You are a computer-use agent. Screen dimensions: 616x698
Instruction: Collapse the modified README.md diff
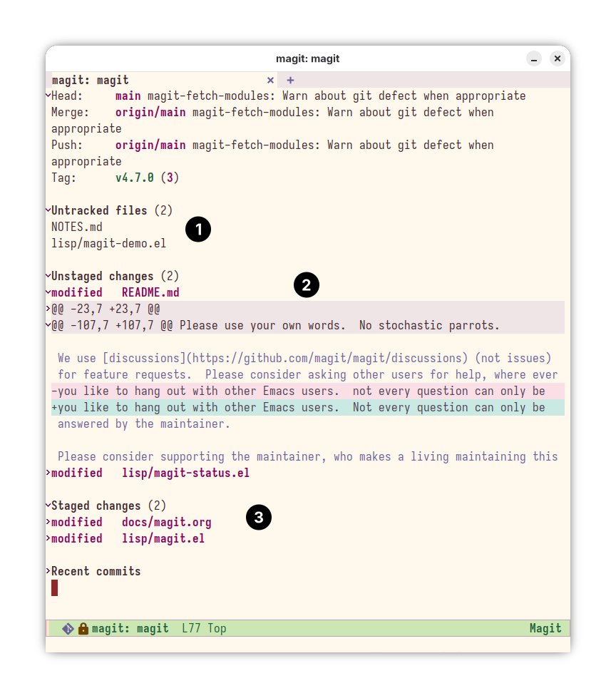click(48, 292)
